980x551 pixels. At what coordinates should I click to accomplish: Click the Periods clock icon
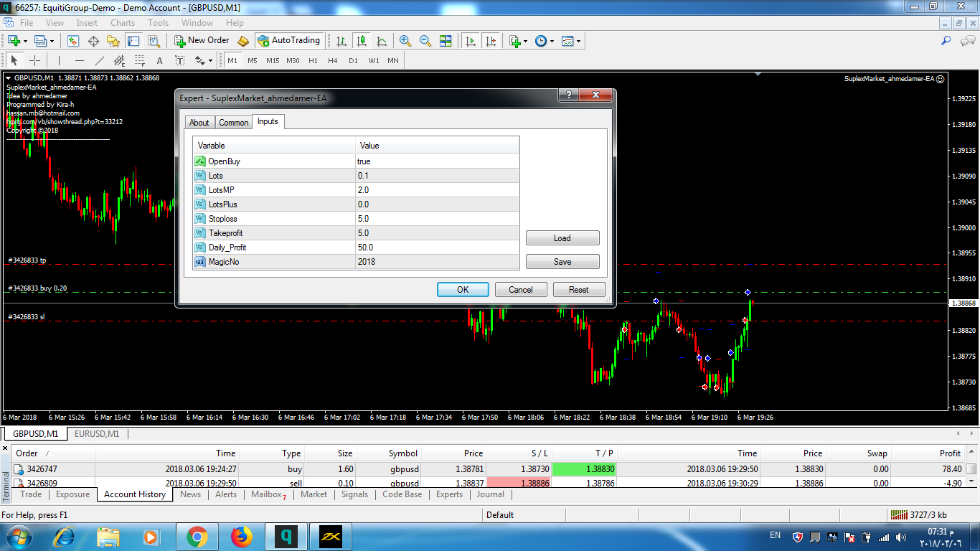click(541, 41)
